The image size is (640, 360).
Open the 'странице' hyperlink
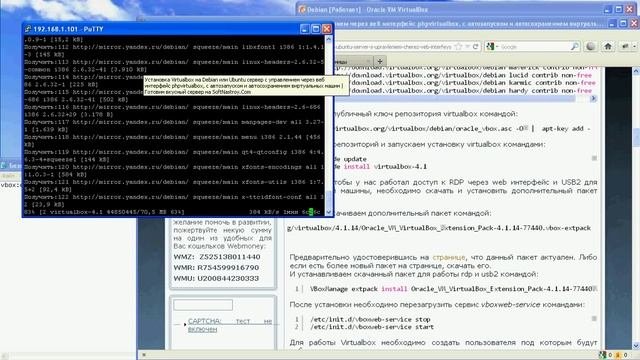(449, 257)
